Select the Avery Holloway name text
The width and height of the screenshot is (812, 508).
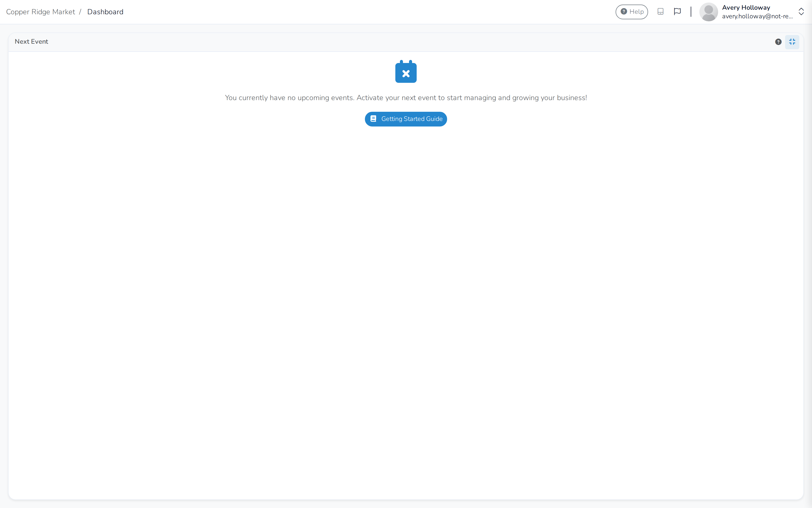click(x=746, y=7)
